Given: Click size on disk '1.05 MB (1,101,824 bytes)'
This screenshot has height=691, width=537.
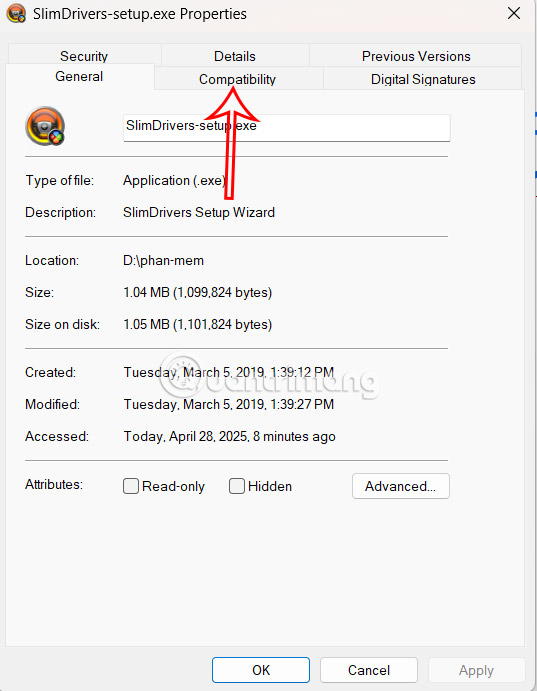Looking at the screenshot, I should [198, 324].
